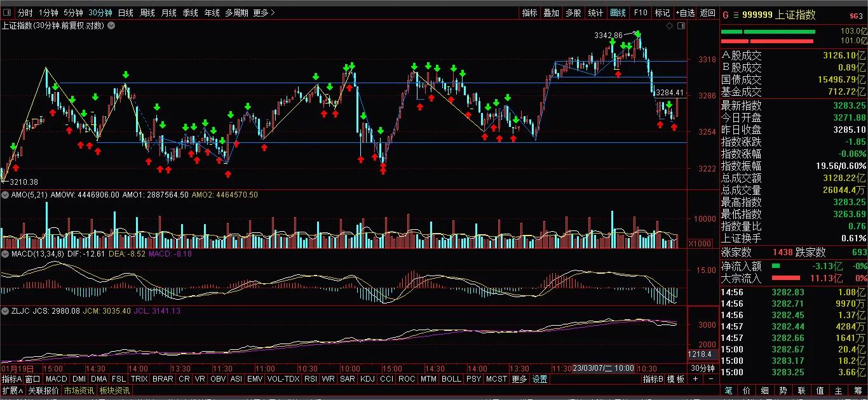Click the three-line list icon before 999999
This screenshot has width=868, height=400.
coord(736,15)
